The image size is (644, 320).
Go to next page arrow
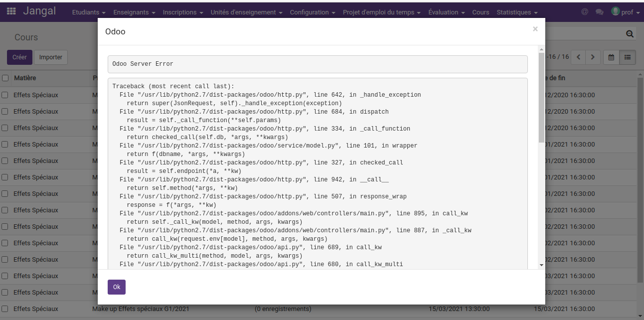click(x=593, y=57)
